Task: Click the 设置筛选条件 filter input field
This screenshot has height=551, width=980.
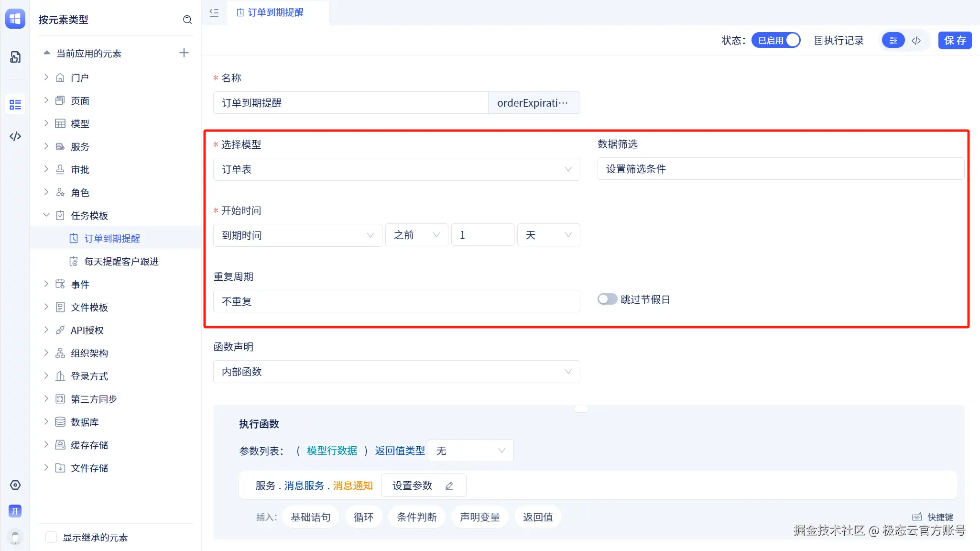Action: tap(780, 169)
